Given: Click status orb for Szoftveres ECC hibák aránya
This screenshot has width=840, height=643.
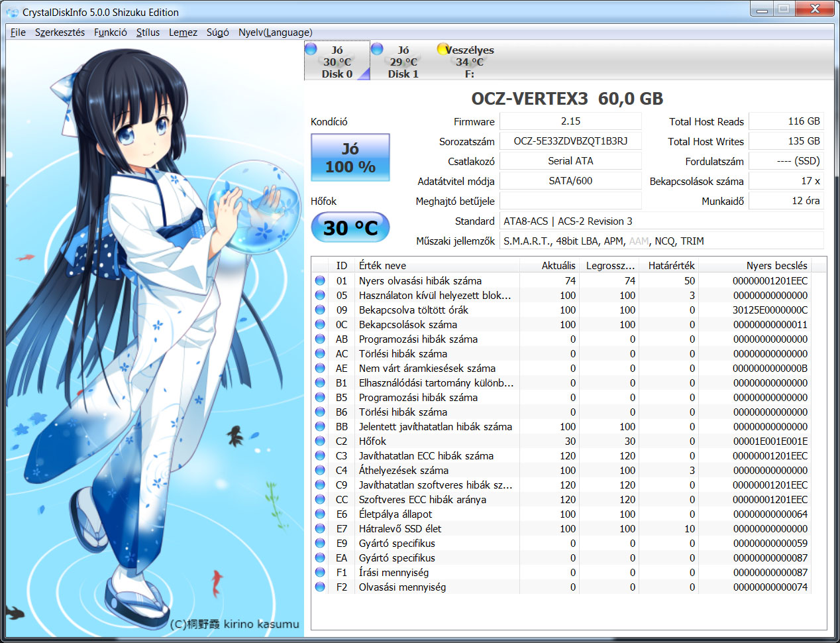Looking at the screenshot, I should pyautogui.click(x=320, y=499).
